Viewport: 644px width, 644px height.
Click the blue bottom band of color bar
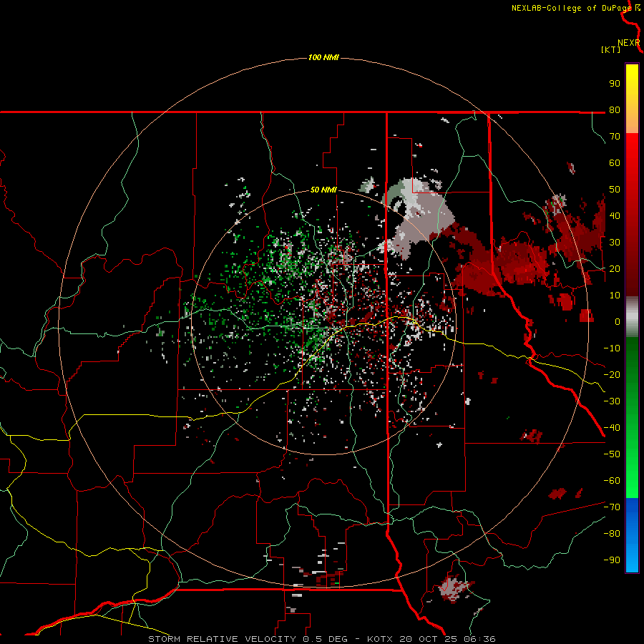(x=632, y=535)
